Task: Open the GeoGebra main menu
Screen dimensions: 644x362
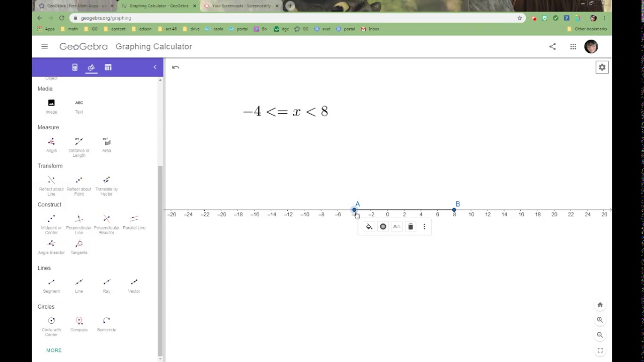Action: point(44,46)
